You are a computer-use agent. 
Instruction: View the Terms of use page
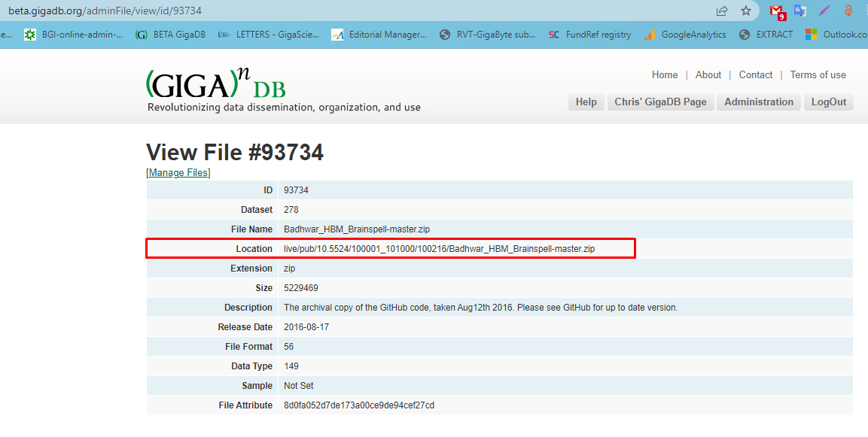point(818,74)
